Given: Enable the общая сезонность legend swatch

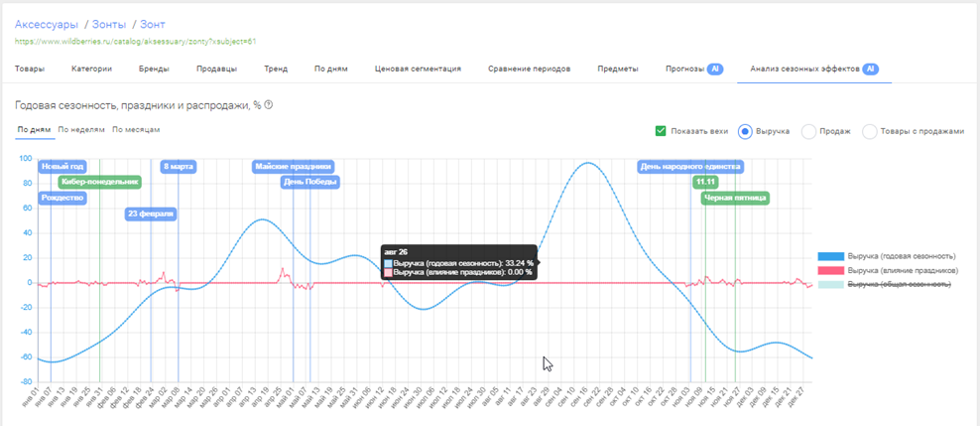Looking at the screenshot, I should click(x=830, y=284).
